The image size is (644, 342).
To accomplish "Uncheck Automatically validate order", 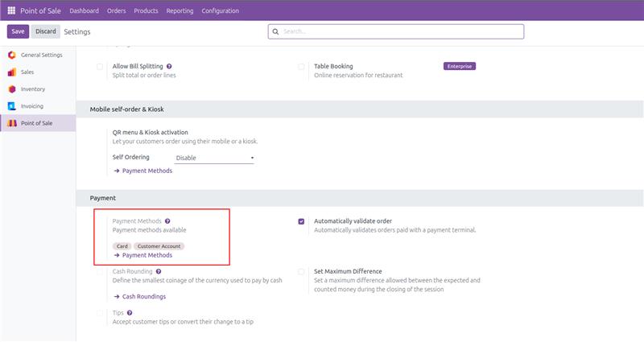I will tap(301, 221).
